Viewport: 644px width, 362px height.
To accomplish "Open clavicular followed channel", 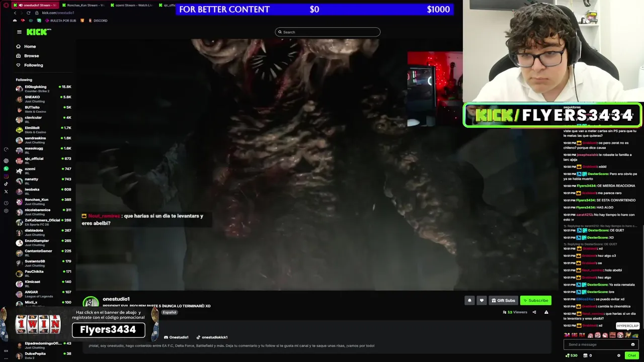I will (43, 119).
